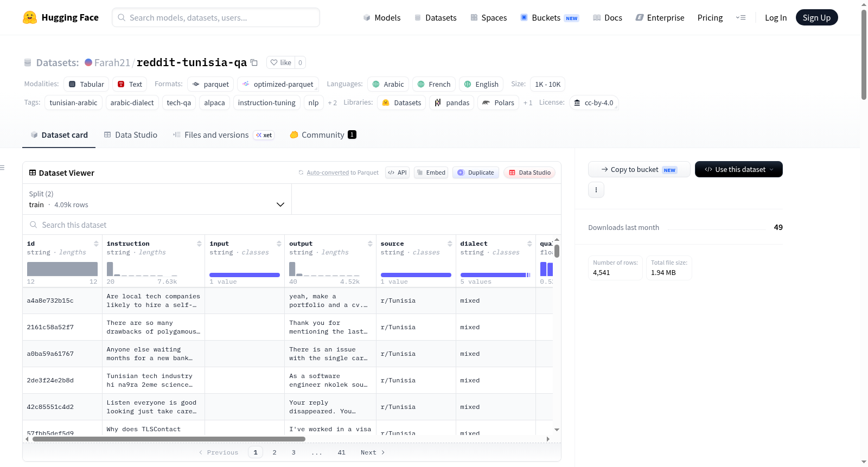Screen dimensions: 868x467
Task: Like this dataset
Action: coord(281,62)
